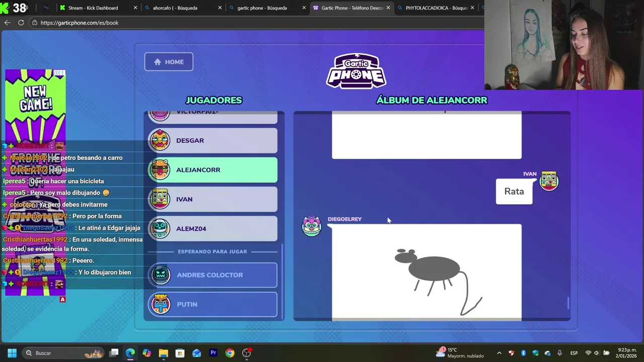Open Windows Start menu
This screenshot has height=362, width=644.
coord(12,353)
